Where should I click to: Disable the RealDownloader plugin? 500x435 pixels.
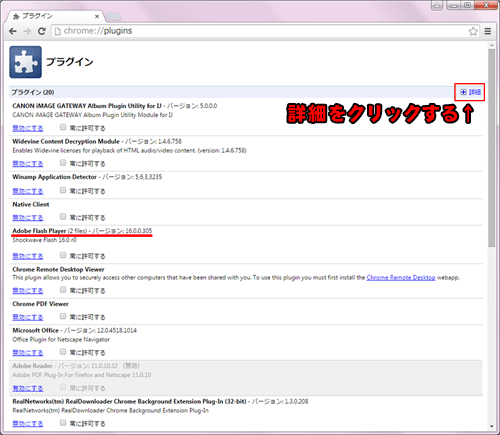coord(28,424)
